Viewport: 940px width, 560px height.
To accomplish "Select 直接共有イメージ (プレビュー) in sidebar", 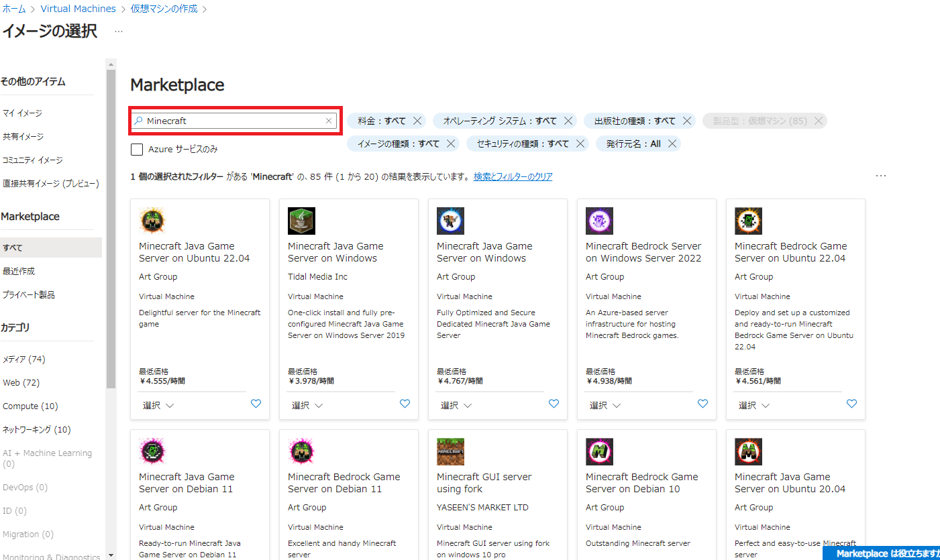I will point(51,183).
